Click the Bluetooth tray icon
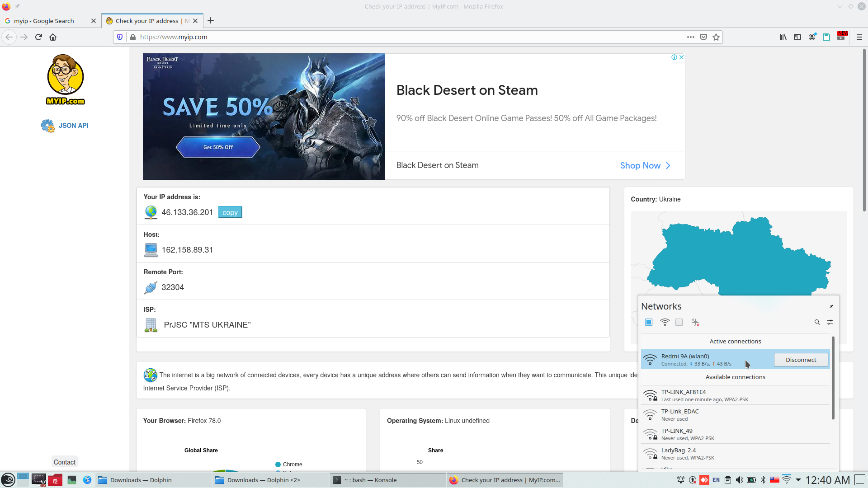This screenshot has width=868, height=488. 763,480
